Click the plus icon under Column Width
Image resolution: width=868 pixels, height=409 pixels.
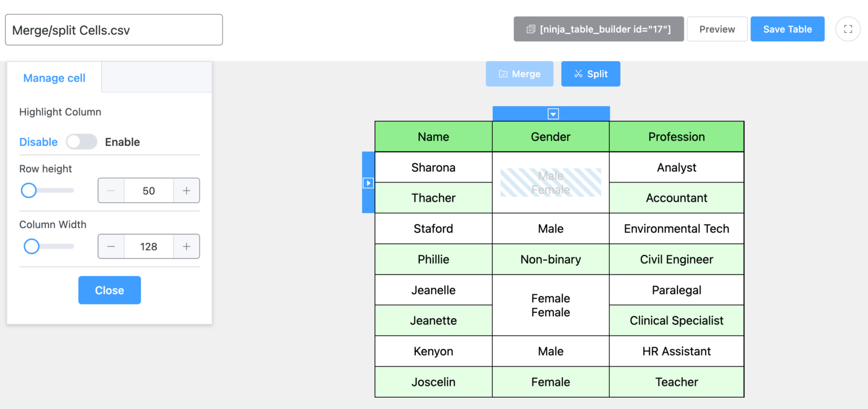[x=186, y=246]
